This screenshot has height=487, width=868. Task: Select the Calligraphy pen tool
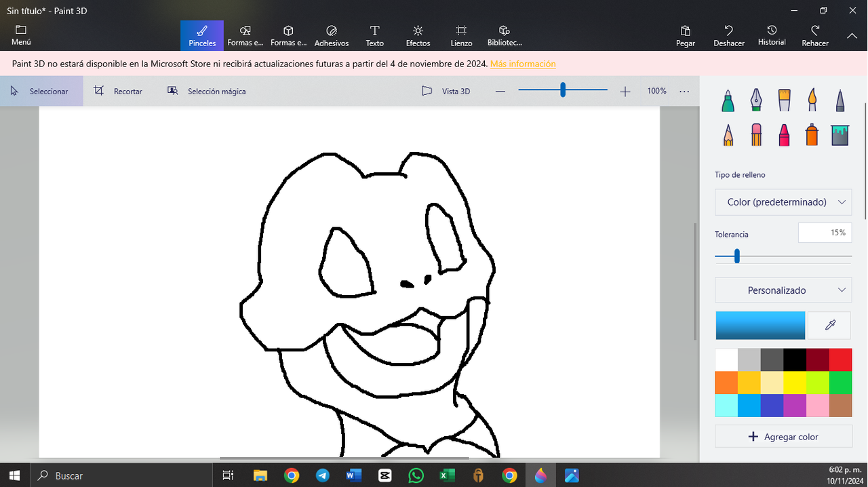coord(756,100)
